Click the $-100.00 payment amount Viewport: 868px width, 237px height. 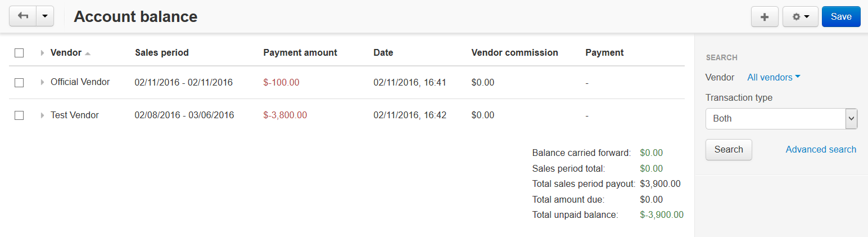click(x=281, y=82)
